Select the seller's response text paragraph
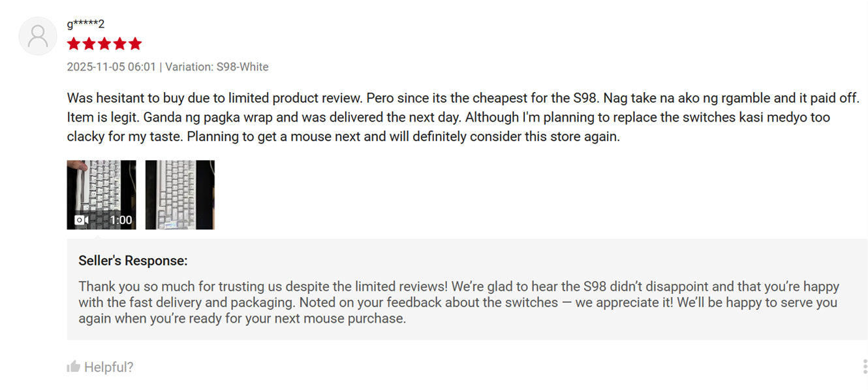 [x=457, y=302]
